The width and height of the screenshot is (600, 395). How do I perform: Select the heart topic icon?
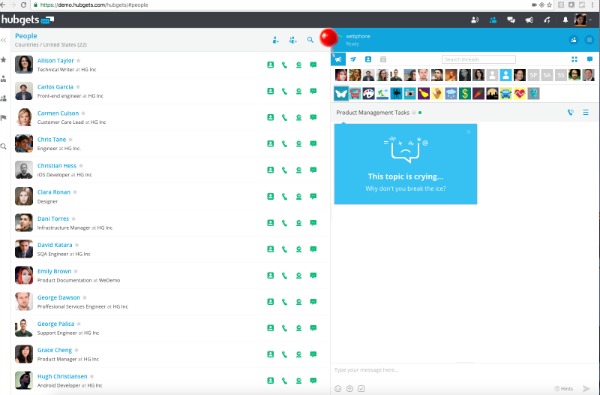(x=519, y=93)
